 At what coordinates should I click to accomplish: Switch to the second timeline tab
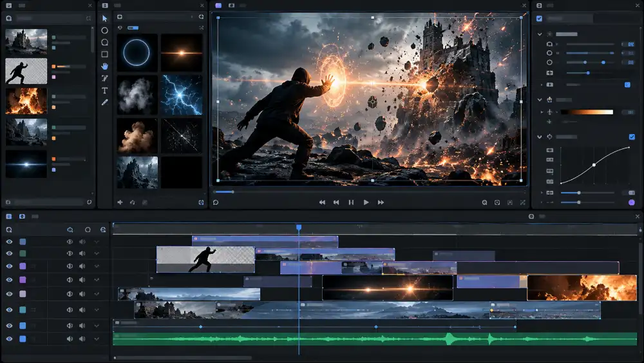22,216
